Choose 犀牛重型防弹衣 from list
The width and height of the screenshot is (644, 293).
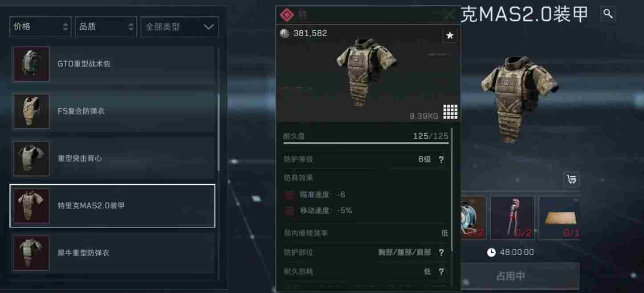(x=112, y=253)
